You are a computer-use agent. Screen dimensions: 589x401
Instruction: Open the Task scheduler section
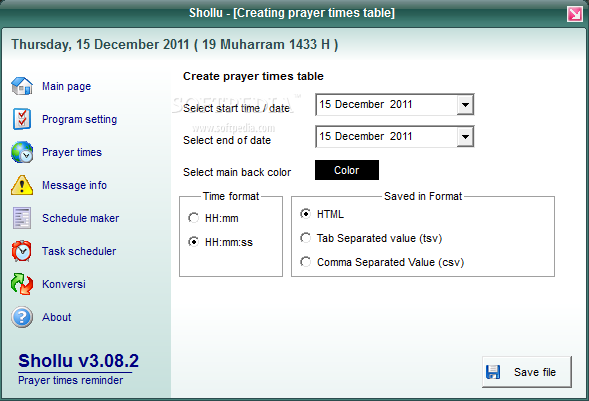[79, 251]
